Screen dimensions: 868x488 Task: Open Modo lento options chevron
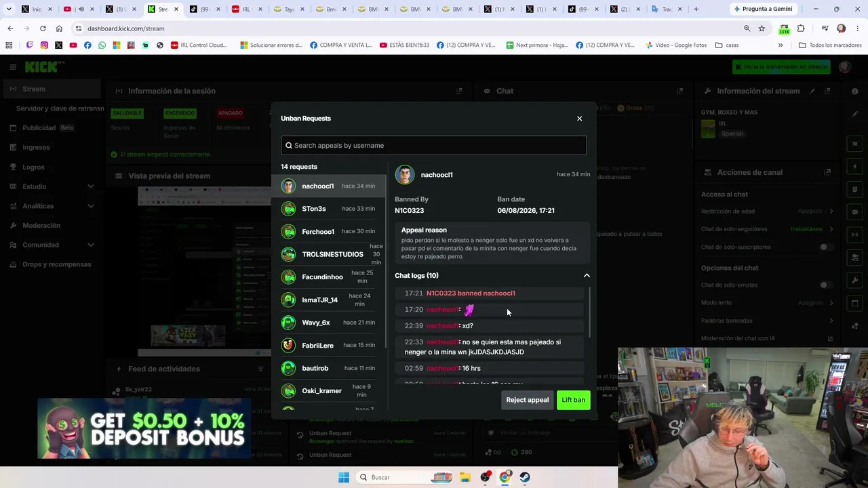click(x=831, y=303)
